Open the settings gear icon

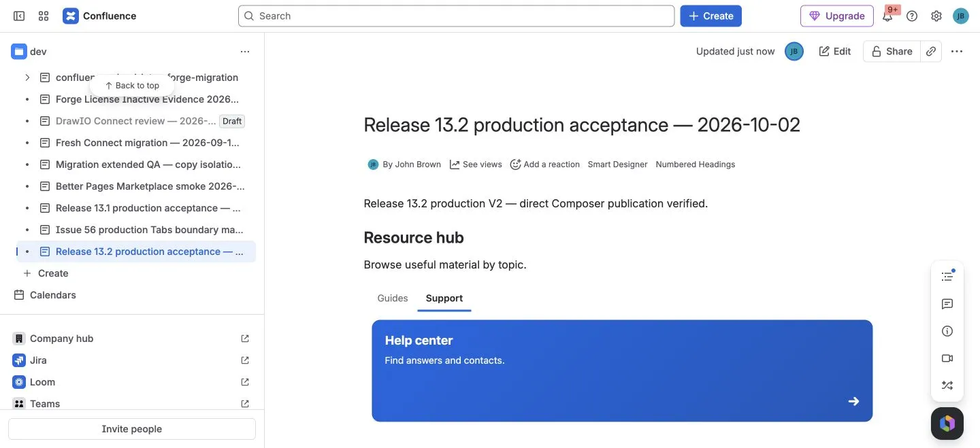tap(936, 16)
